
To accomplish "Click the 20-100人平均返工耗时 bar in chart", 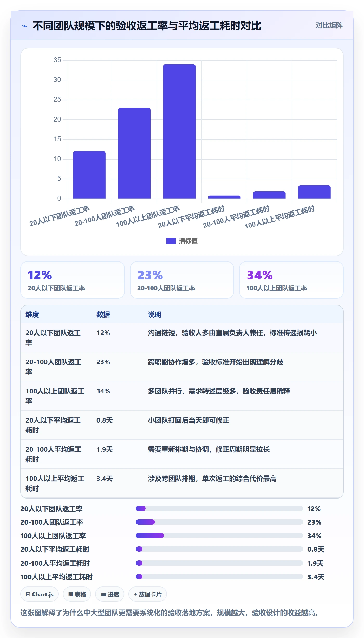I will click(x=269, y=195).
